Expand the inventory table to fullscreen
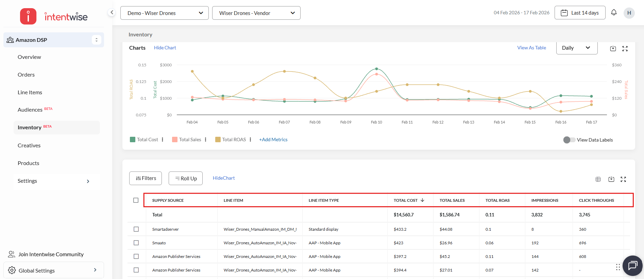Image resolution: width=644 pixels, height=279 pixels. click(623, 179)
